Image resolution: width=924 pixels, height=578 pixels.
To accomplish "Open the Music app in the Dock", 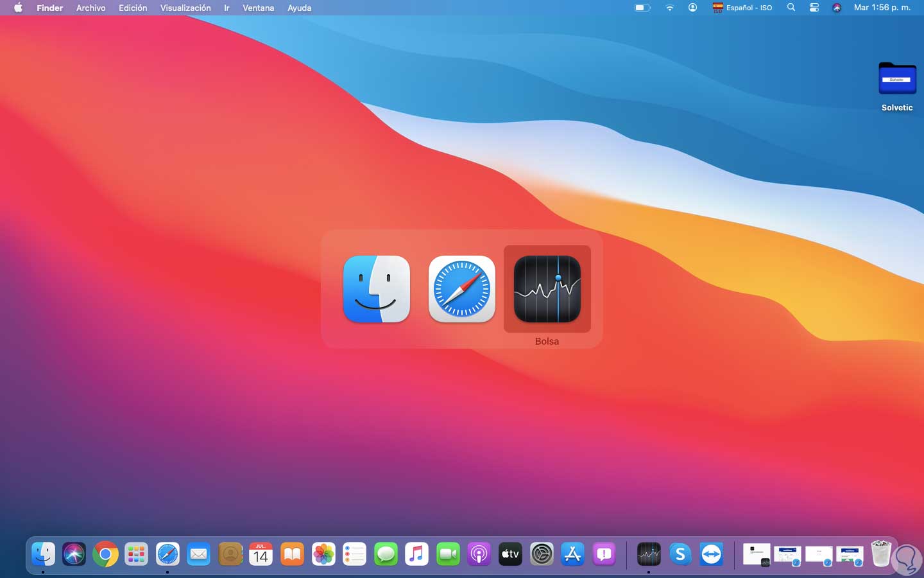I will coord(417,554).
